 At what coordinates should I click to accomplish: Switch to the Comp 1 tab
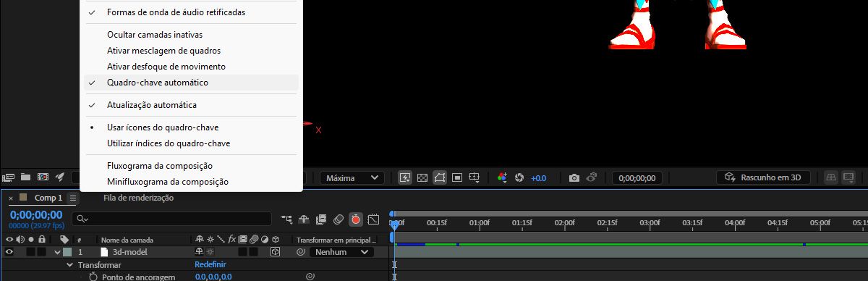[x=48, y=198]
